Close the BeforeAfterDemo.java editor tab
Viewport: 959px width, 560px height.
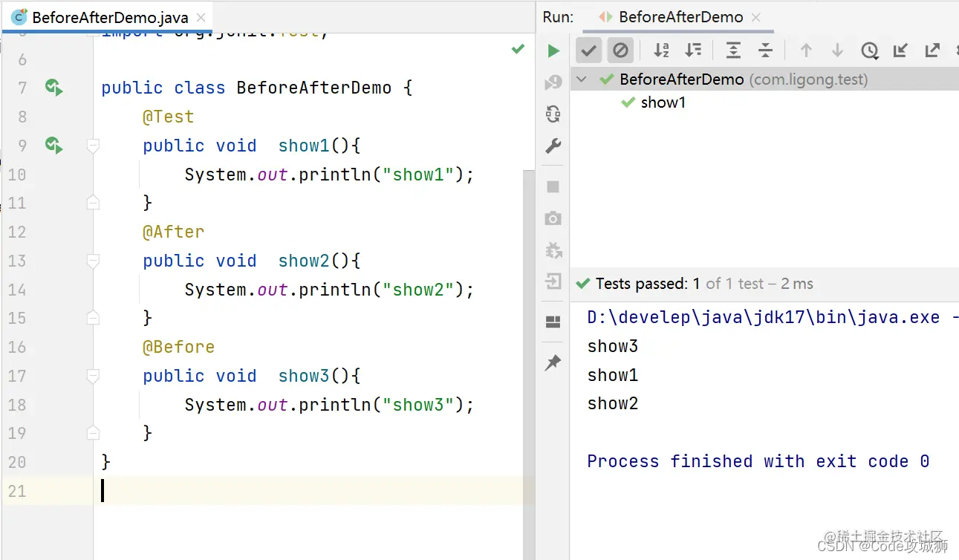coord(202,17)
